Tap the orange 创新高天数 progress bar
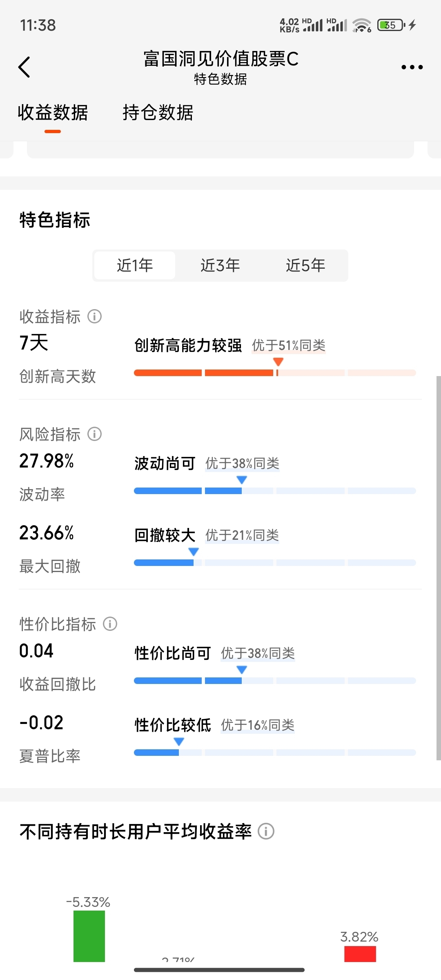This screenshot has height=980, width=441. 275,373
